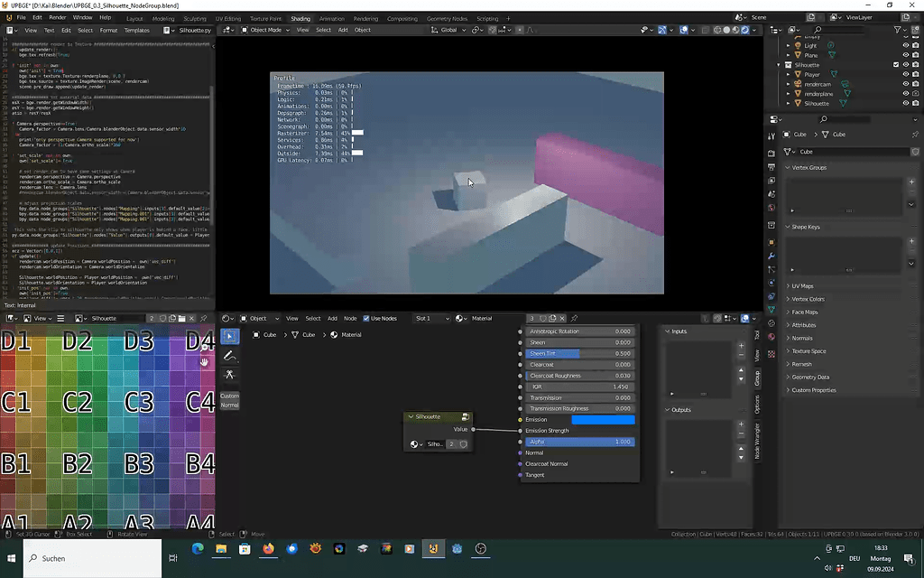This screenshot has width=924, height=578.
Task: Switch to the Geometry Nodes workspace tab
Action: point(447,19)
